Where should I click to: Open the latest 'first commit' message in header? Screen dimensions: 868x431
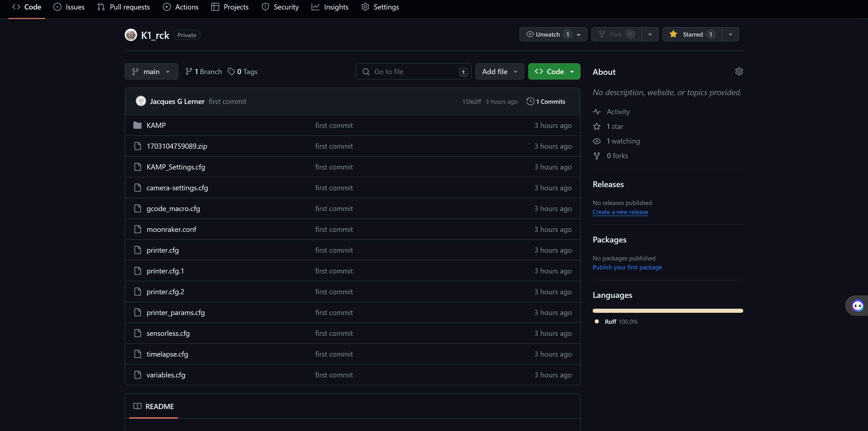(x=227, y=101)
